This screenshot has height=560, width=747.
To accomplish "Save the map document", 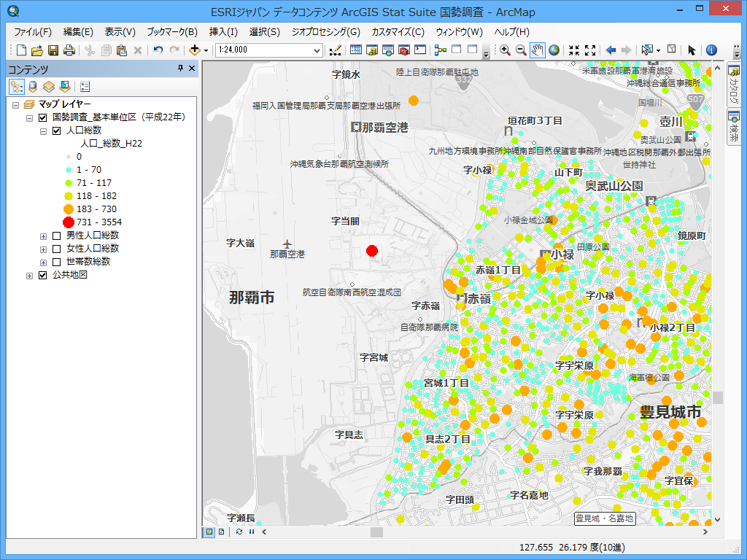I will [53, 50].
